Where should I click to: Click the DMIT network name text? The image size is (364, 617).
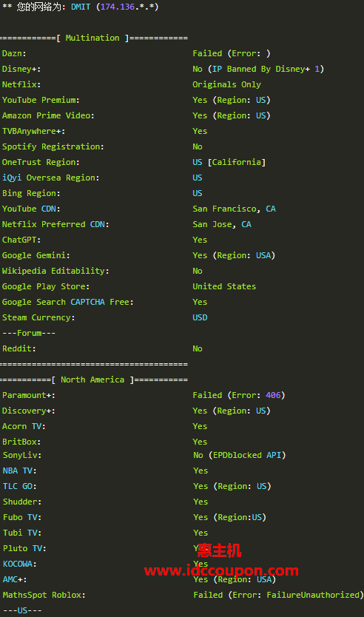81,7
